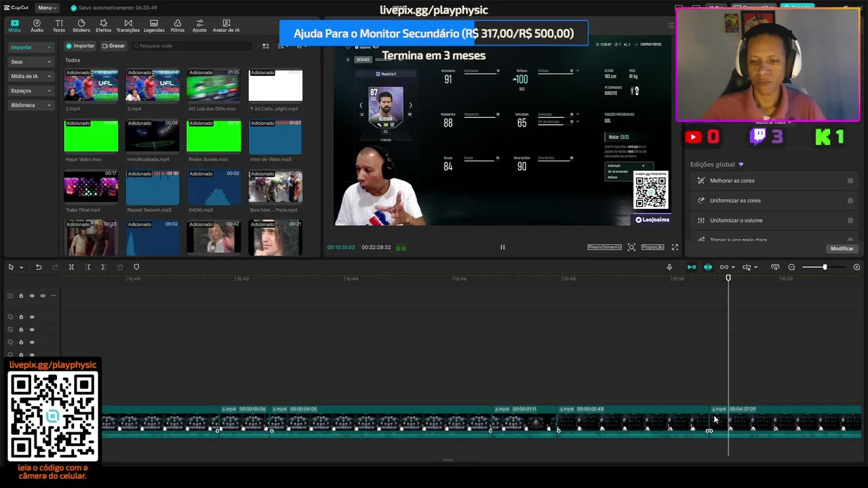
Task: Toggle main track magnet
Action: [x=692, y=267]
